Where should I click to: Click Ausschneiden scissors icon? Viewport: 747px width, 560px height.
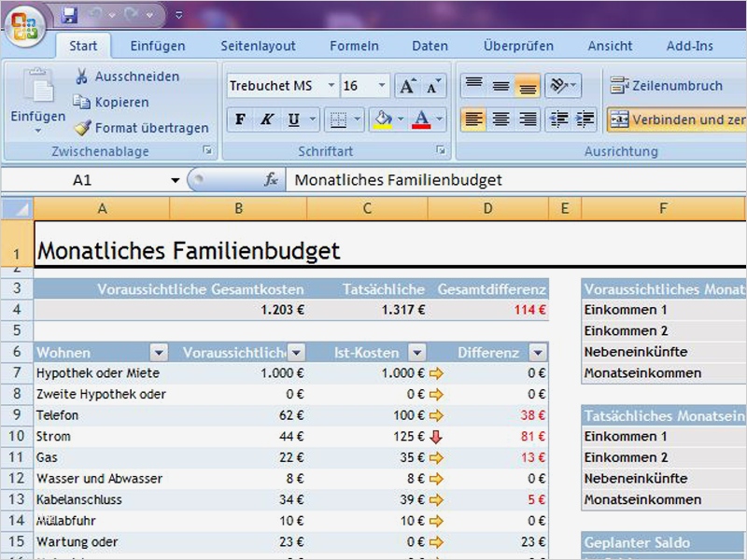(81, 77)
